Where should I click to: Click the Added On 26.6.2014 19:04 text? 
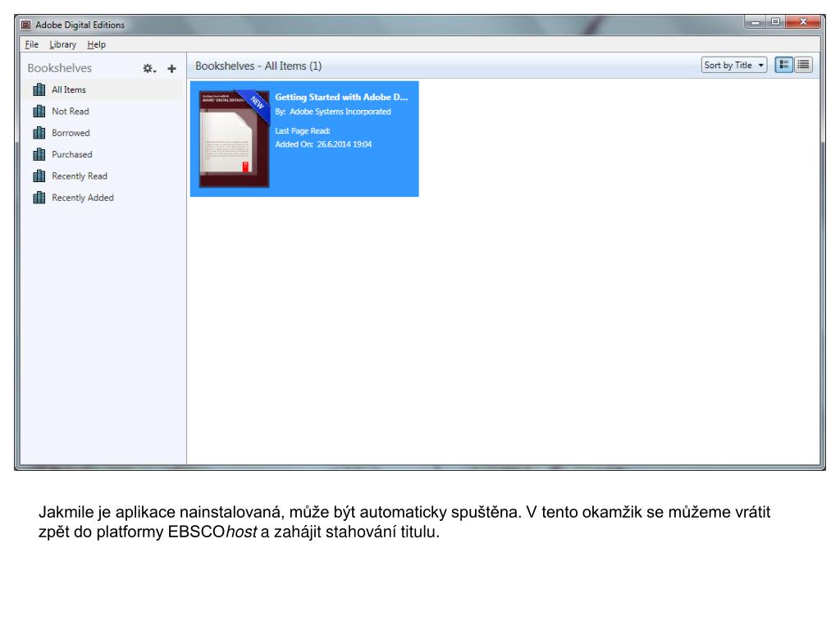323,144
